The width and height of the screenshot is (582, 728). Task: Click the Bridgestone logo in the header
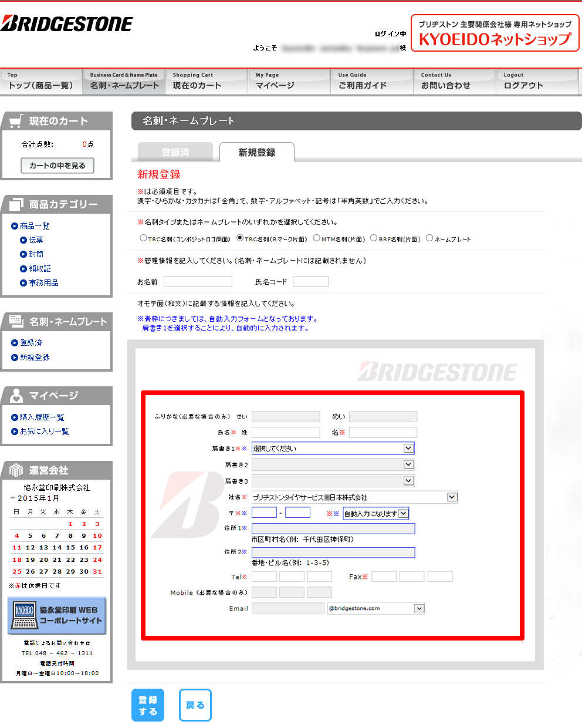[x=67, y=24]
